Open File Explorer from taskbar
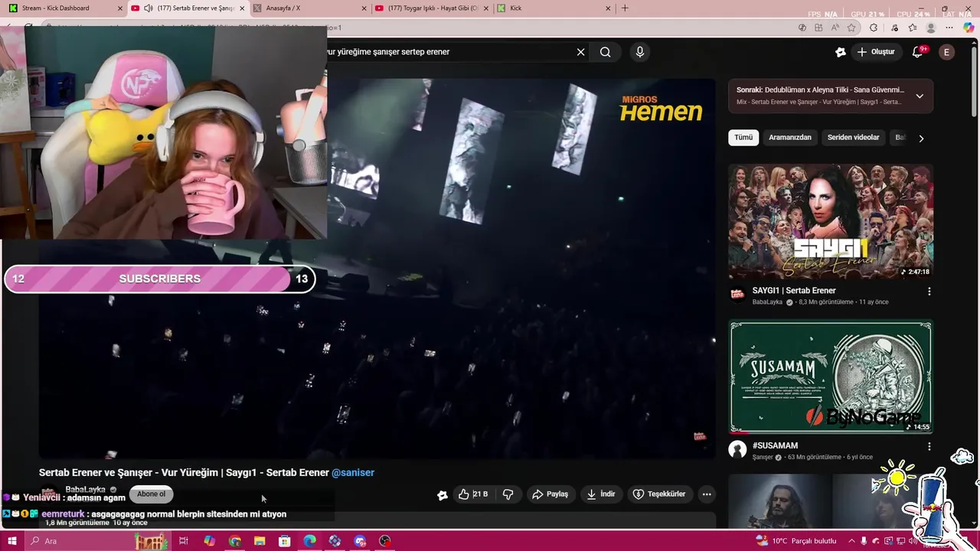The width and height of the screenshot is (980, 551). [x=260, y=541]
